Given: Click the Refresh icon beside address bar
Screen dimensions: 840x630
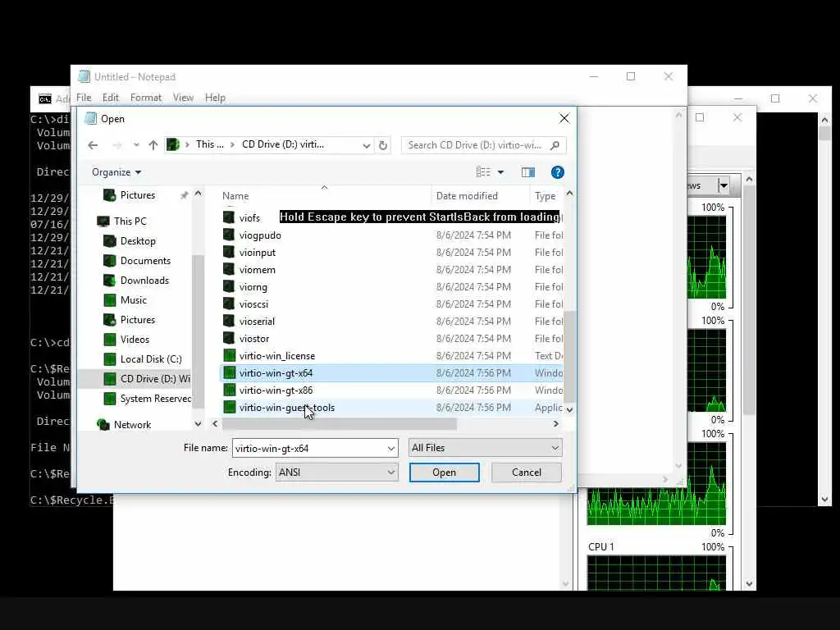Looking at the screenshot, I should point(383,145).
